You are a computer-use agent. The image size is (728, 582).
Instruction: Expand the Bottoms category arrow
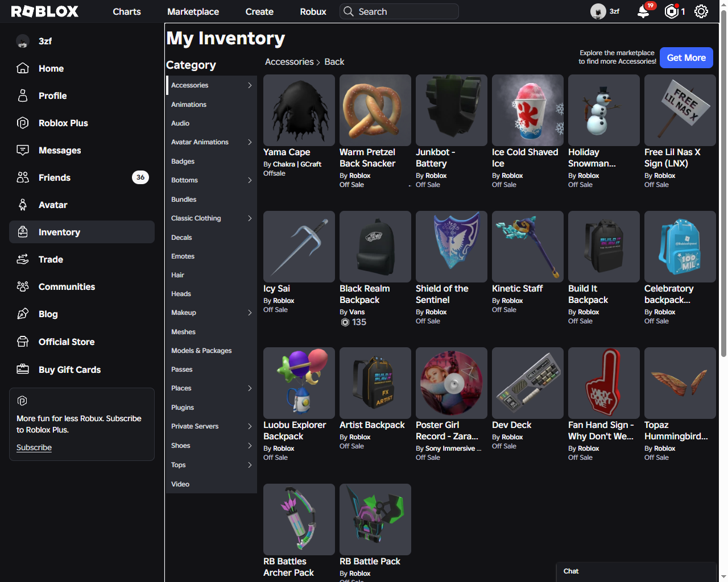click(x=250, y=180)
